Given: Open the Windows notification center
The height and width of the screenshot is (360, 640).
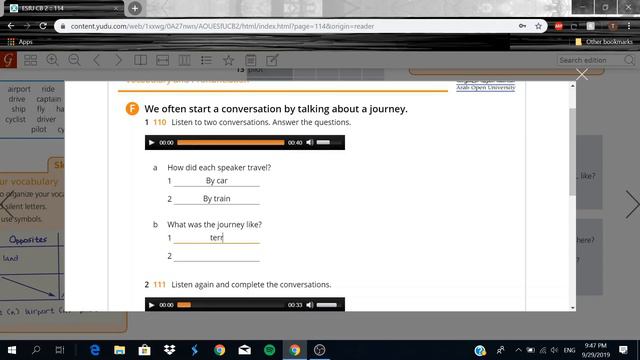Looking at the screenshot, I should pyautogui.click(x=623, y=350).
